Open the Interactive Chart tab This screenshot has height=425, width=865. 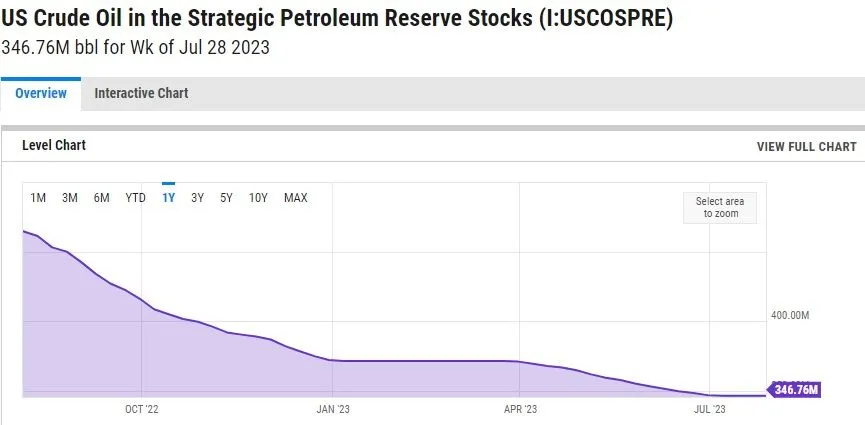point(141,93)
